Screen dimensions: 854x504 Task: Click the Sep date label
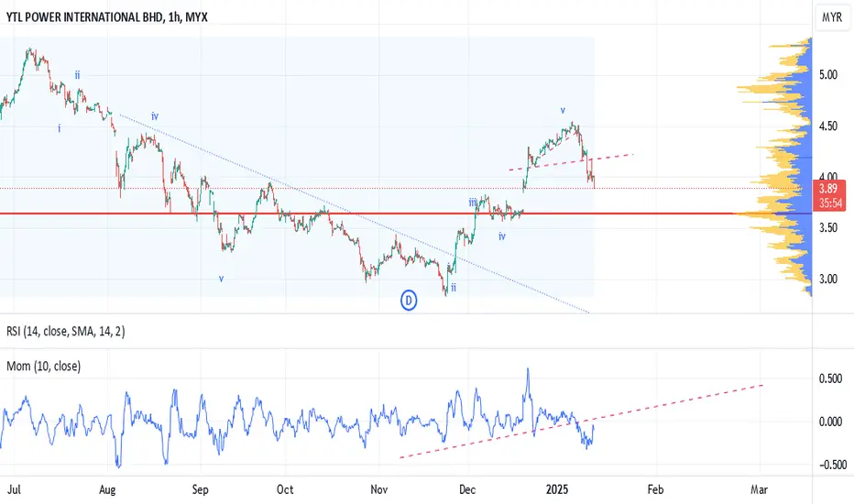point(200,489)
